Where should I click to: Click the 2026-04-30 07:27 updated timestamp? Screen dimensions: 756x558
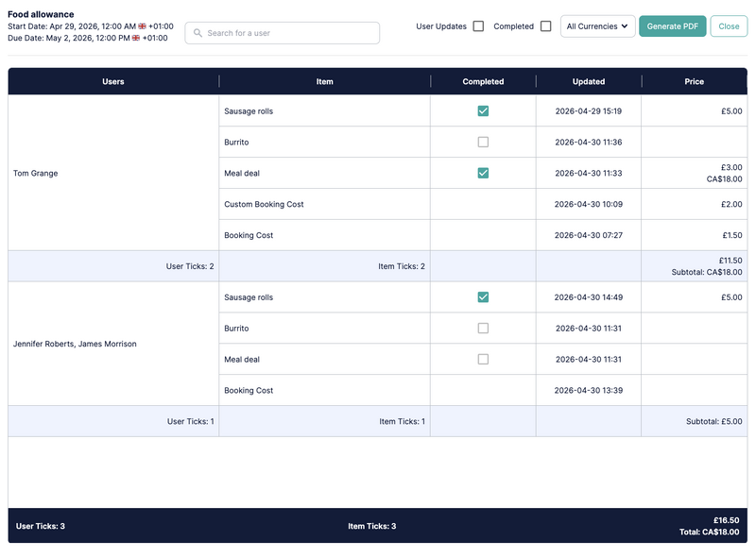pyautogui.click(x=588, y=235)
